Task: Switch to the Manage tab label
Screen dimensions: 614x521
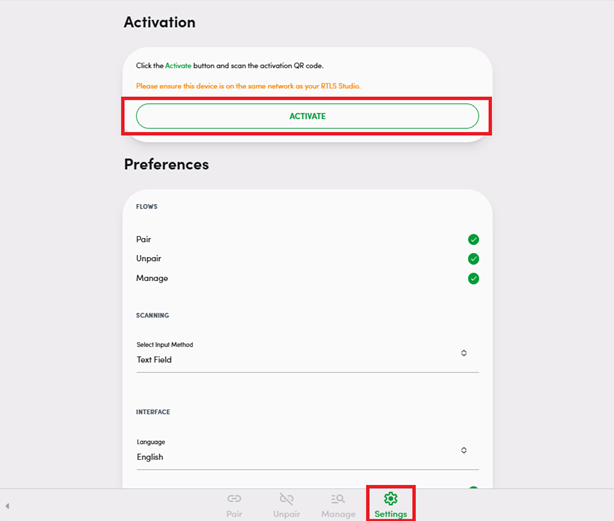Action: coord(338,514)
